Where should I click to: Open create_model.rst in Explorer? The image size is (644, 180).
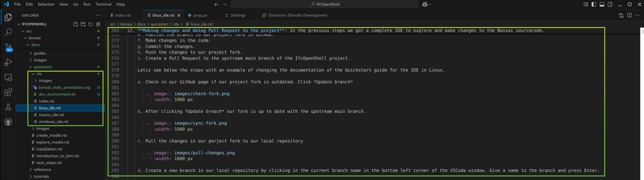[51, 135]
